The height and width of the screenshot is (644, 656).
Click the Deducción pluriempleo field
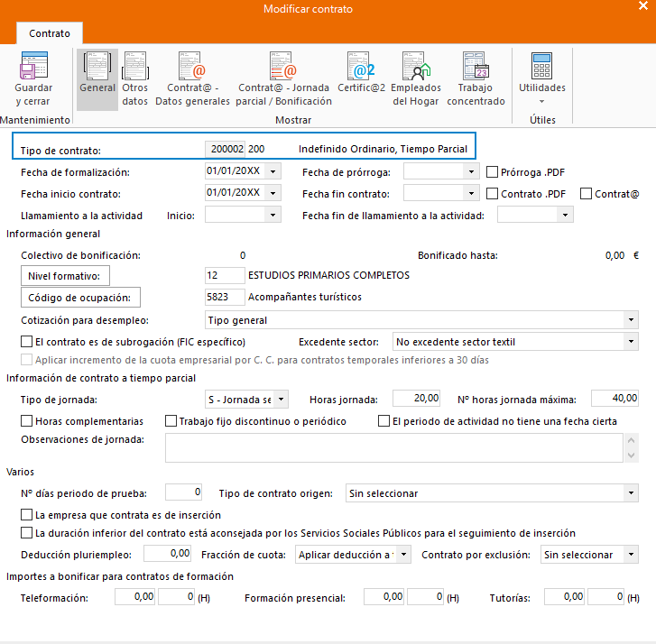pyautogui.click(x=167, y=553)
